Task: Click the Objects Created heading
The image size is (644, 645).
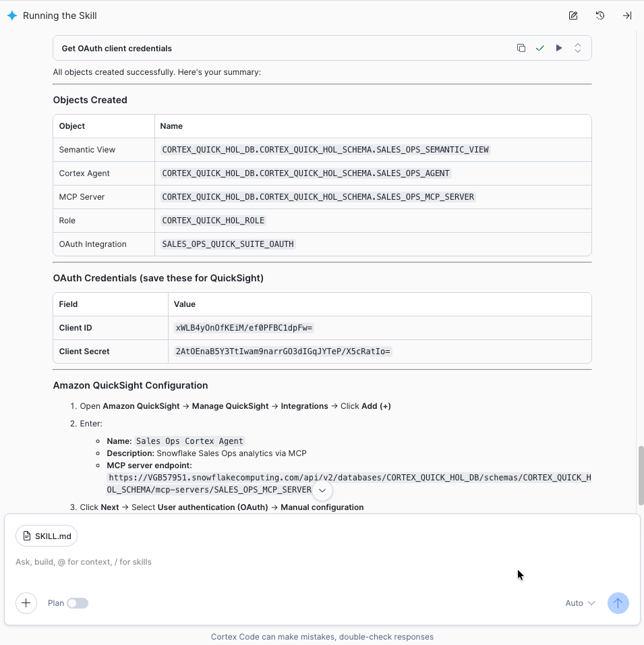Action: tap(90, 100)
